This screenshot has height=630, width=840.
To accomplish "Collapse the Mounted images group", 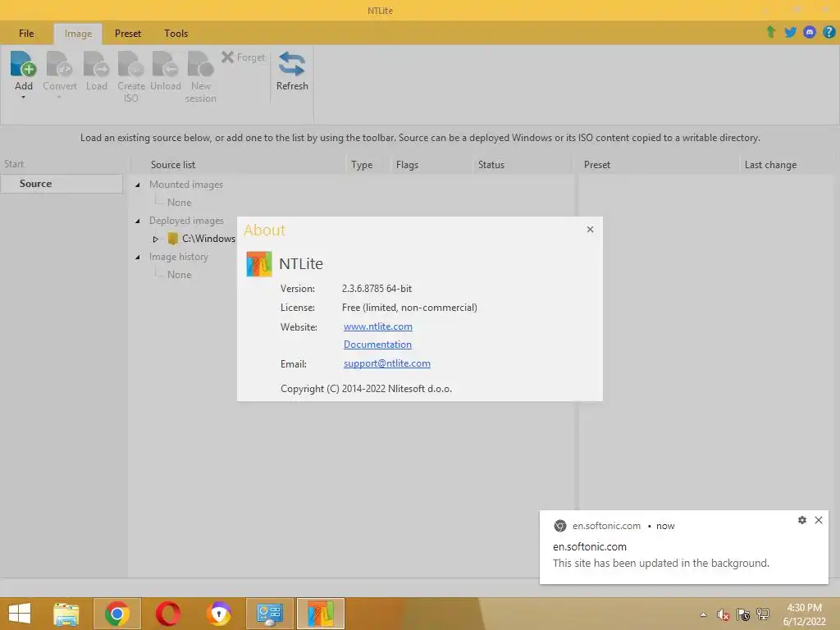I will [x=138, y=185].
